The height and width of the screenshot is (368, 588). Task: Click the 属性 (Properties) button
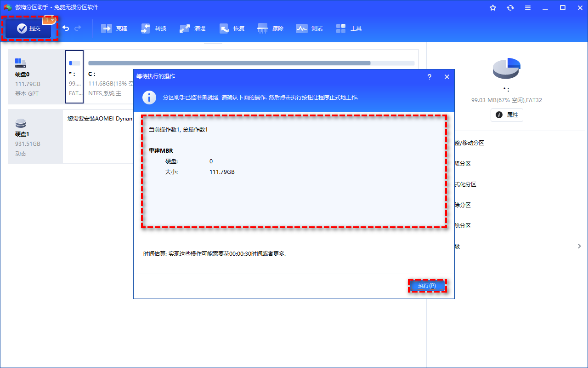point(507,115)
